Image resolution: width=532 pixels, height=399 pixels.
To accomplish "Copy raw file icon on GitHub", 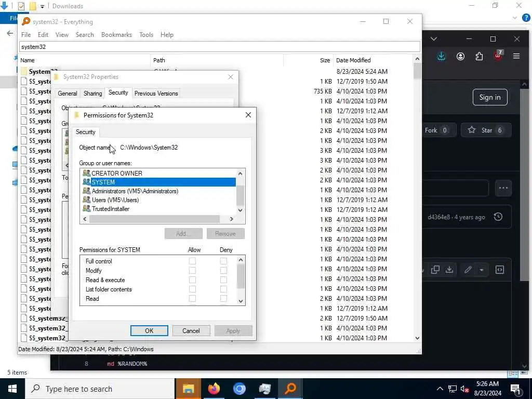I will [435, 270].
